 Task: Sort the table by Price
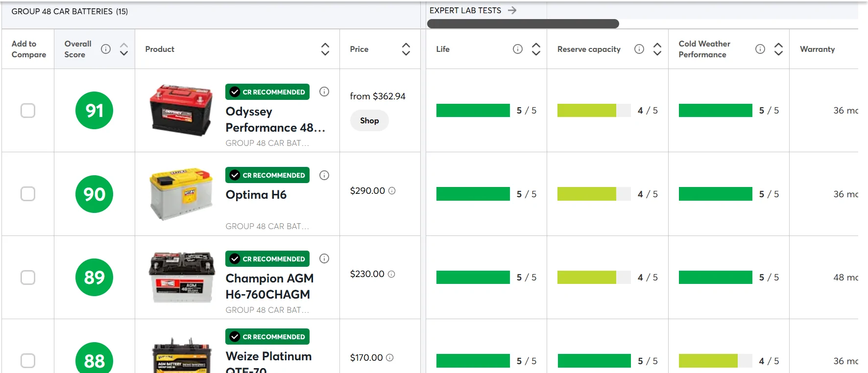point(406,49)
